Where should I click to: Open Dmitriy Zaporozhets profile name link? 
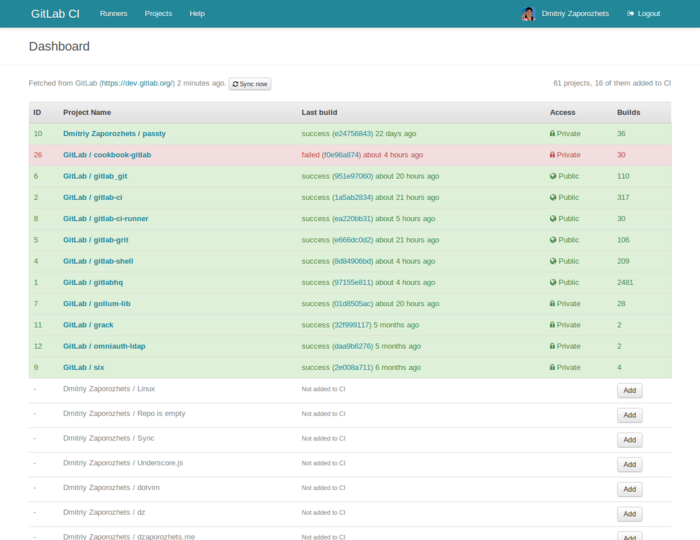tap(575, 14)
